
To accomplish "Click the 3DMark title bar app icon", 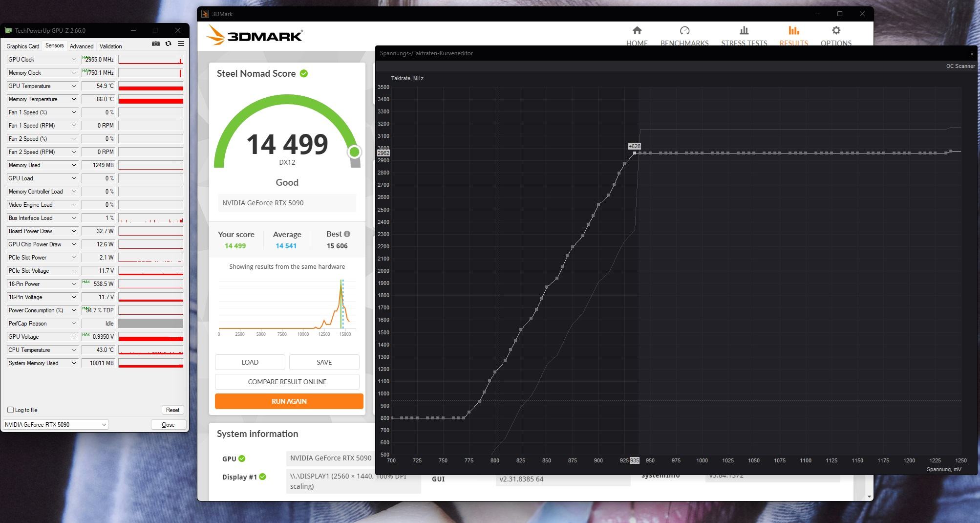I will 205,14.
